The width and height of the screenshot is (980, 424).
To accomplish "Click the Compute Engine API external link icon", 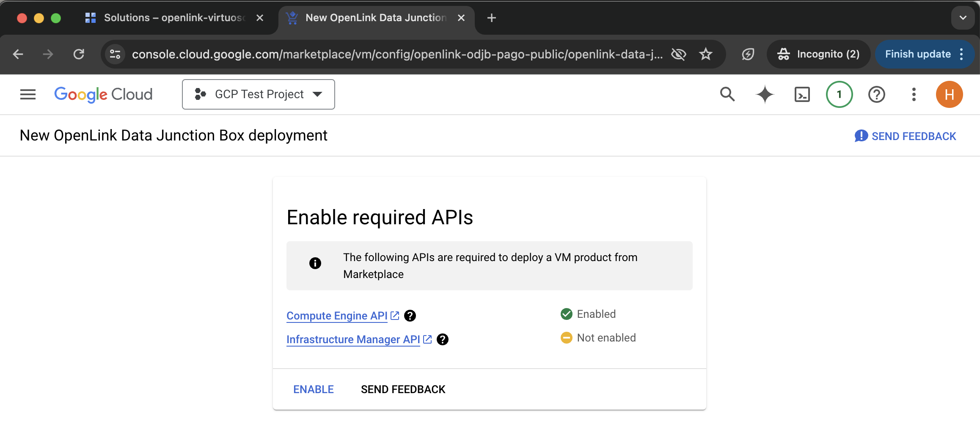I will [x=395, y=316].
